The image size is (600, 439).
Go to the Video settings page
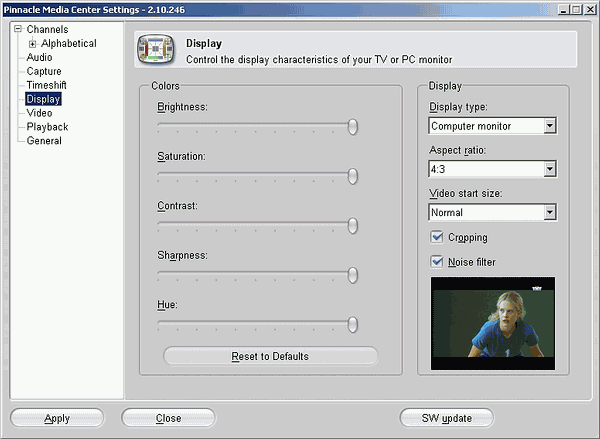[39, 113]
